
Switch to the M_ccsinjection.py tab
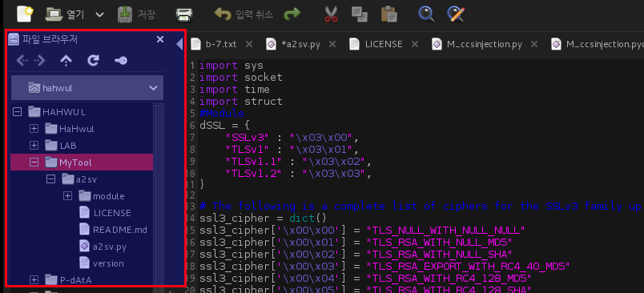[485, 44]
